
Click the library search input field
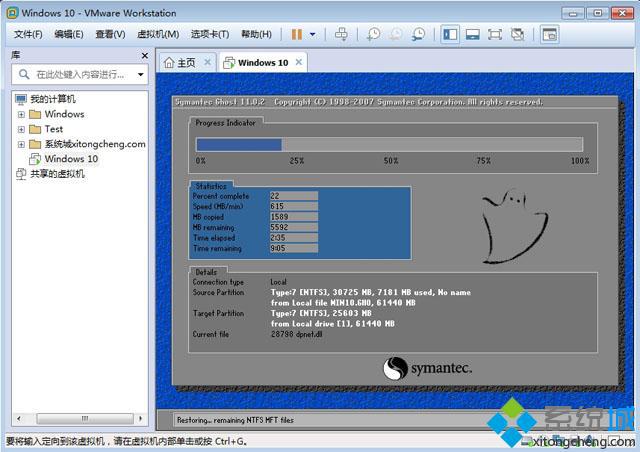click(x=80, y=74)
